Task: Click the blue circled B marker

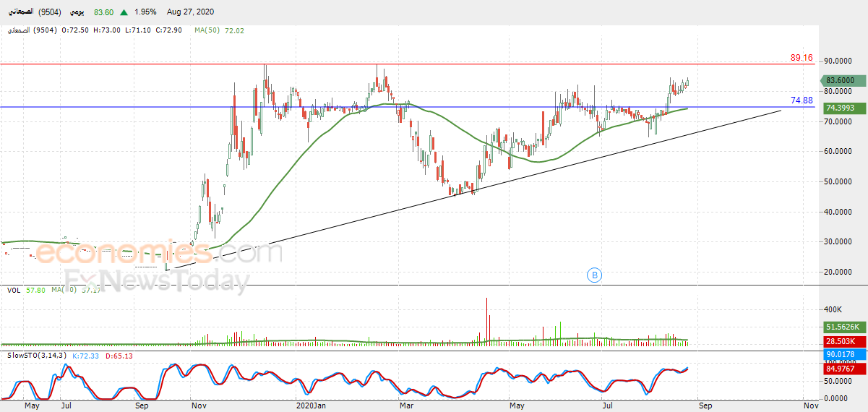Action: click(x=594, y=275)
